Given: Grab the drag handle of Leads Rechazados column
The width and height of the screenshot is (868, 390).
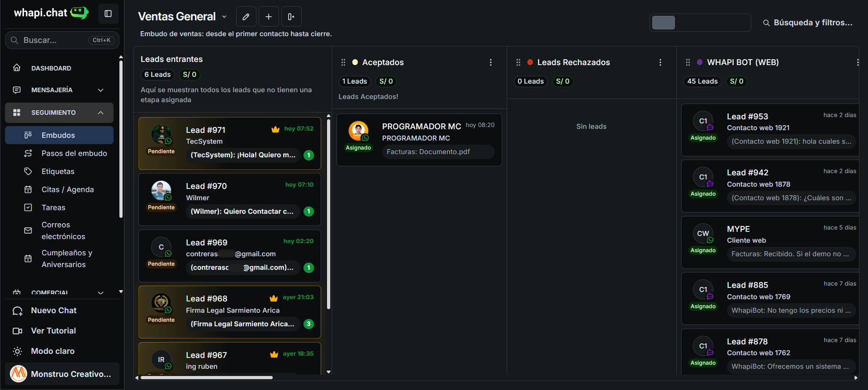Looking at the screenshot, I should (518, 62).
